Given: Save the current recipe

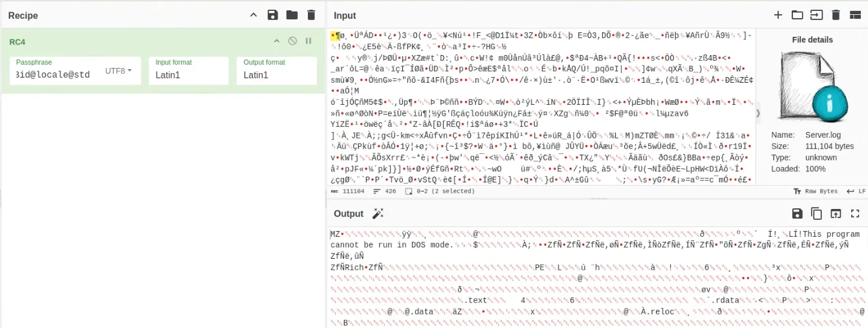Looking at the screenshot, I should (272, 15).
